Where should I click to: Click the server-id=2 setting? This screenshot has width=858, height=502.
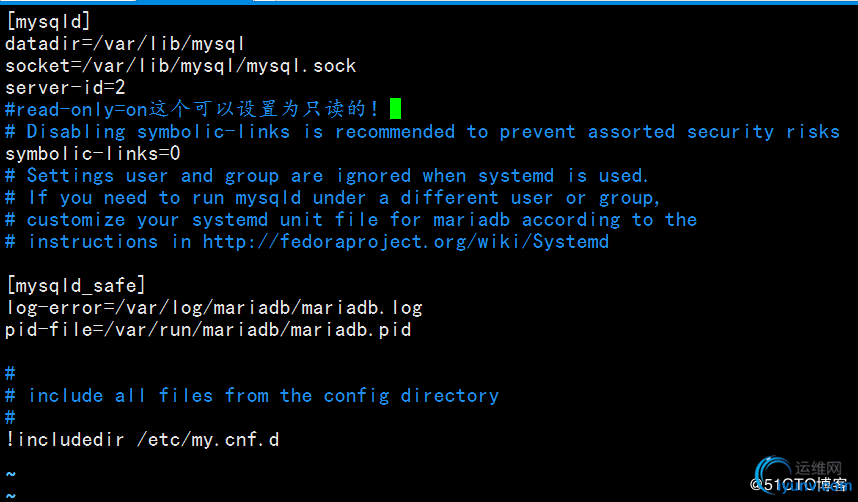click(x=65, y=88)
